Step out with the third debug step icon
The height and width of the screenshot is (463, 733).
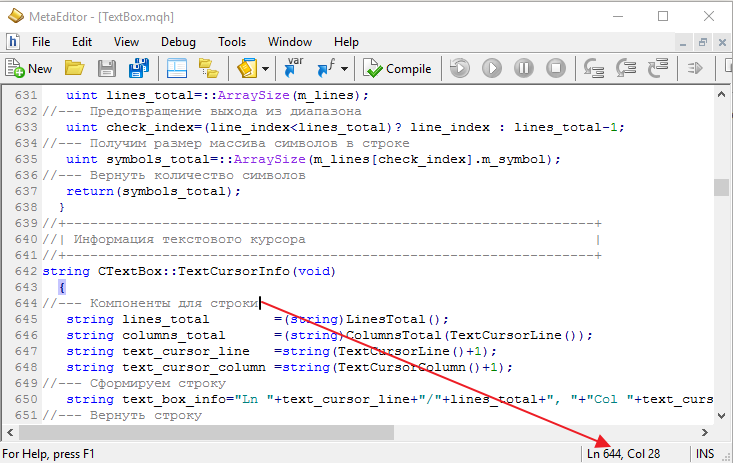[658, 68]
